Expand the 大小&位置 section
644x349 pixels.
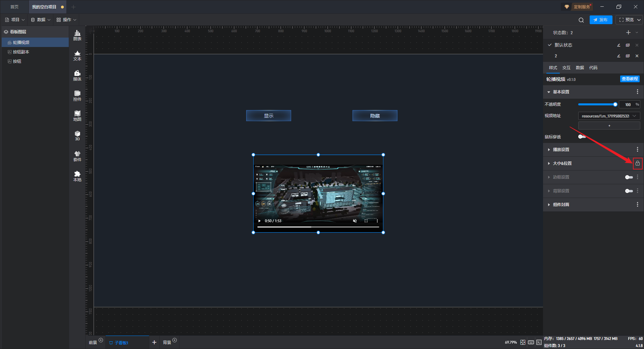pyautogui.click(x=549, y=163)
